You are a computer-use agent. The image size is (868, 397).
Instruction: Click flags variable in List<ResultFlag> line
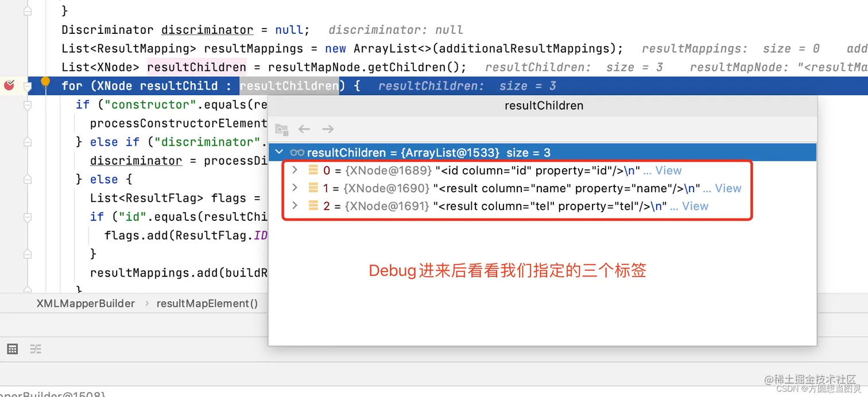click(228, 198)
